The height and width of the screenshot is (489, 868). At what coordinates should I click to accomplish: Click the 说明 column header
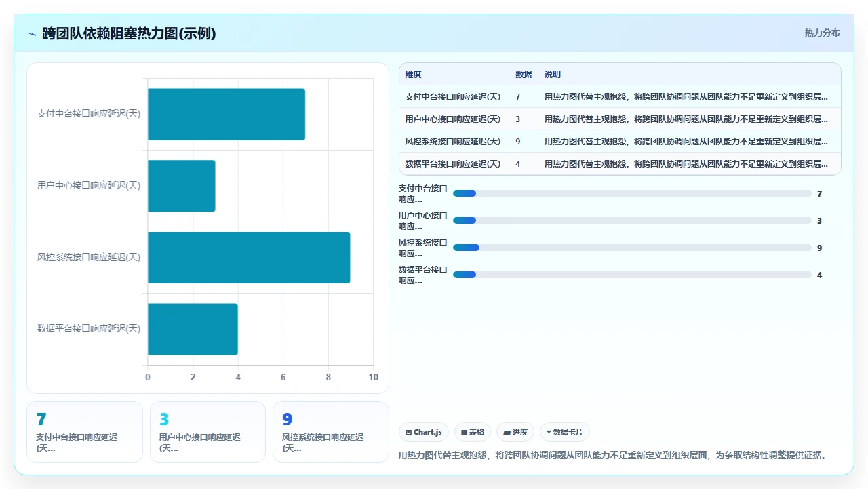(x=553, y=75)
